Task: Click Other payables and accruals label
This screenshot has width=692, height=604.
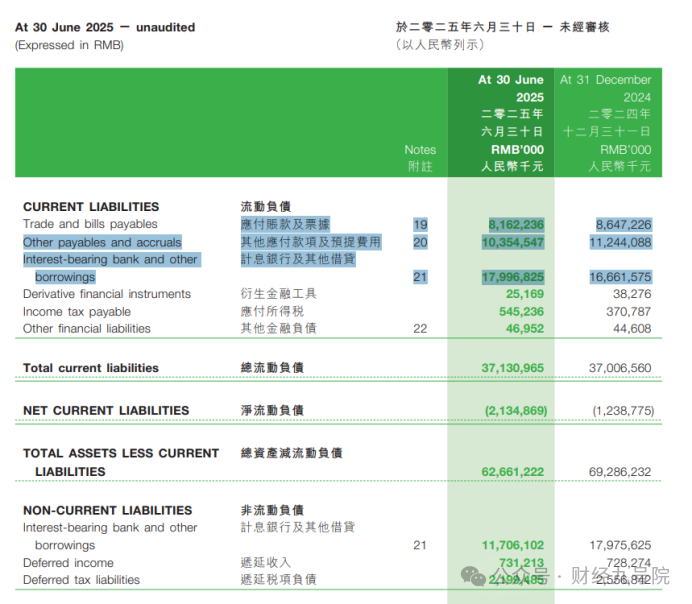Action: [102, 242]
